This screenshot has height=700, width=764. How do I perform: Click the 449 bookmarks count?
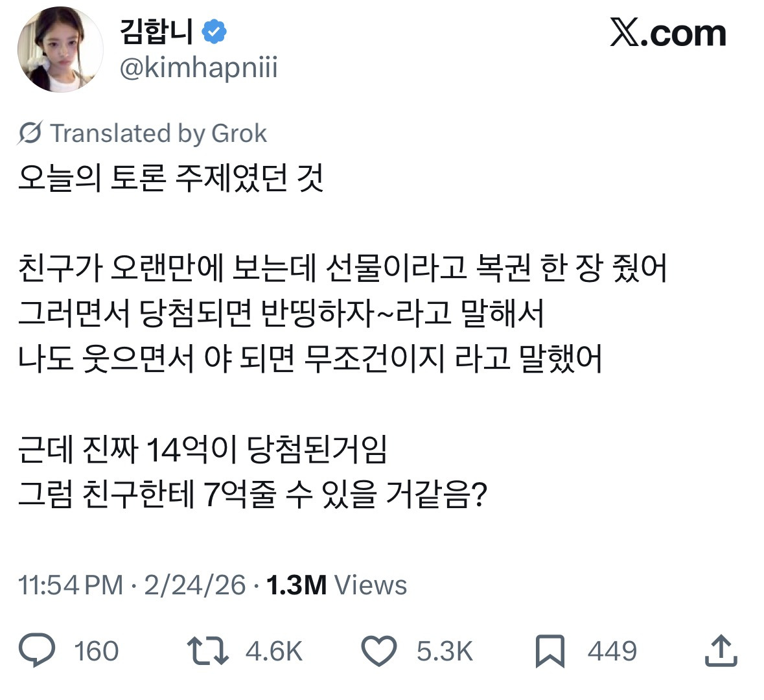click(612, 651)
